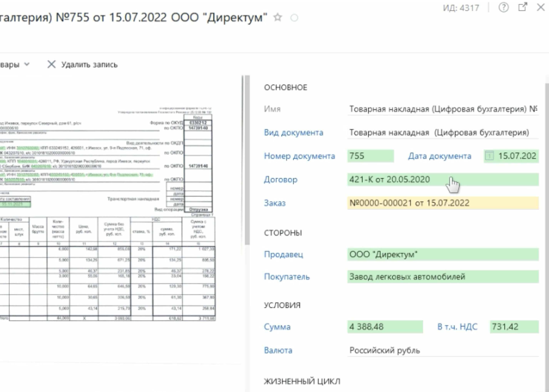Click the highlighted date cell in the scan
This screenshot has height=392, width=549.
tap(15, 204)
